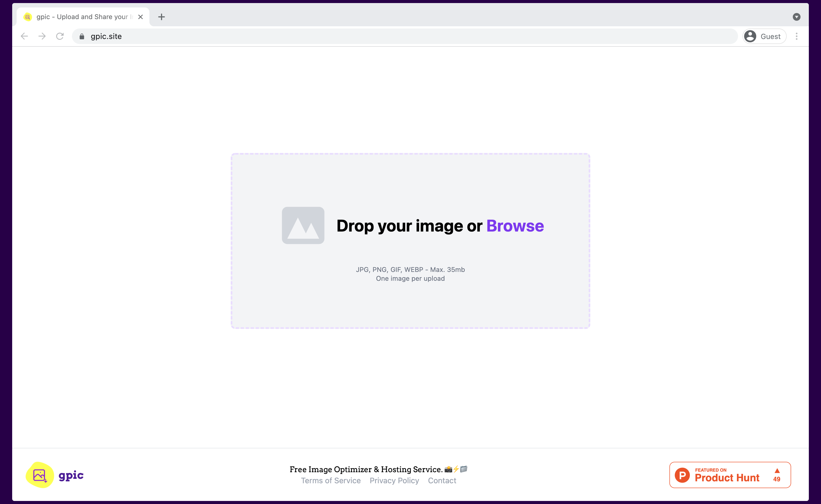The width and height of the screenshot is (821, 504).
Task: Click the Browse link to upload
Action: (x=515, y=226)
